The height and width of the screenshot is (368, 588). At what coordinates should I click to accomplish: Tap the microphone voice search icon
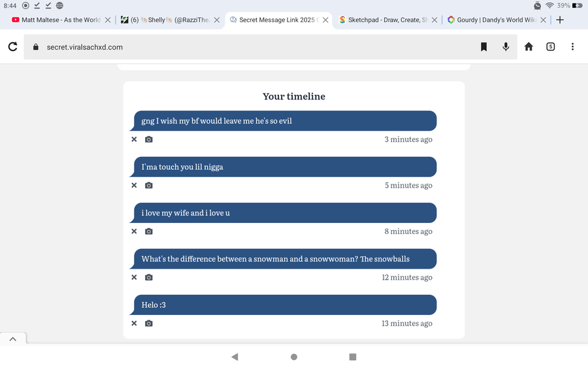[x=506, y=47]
